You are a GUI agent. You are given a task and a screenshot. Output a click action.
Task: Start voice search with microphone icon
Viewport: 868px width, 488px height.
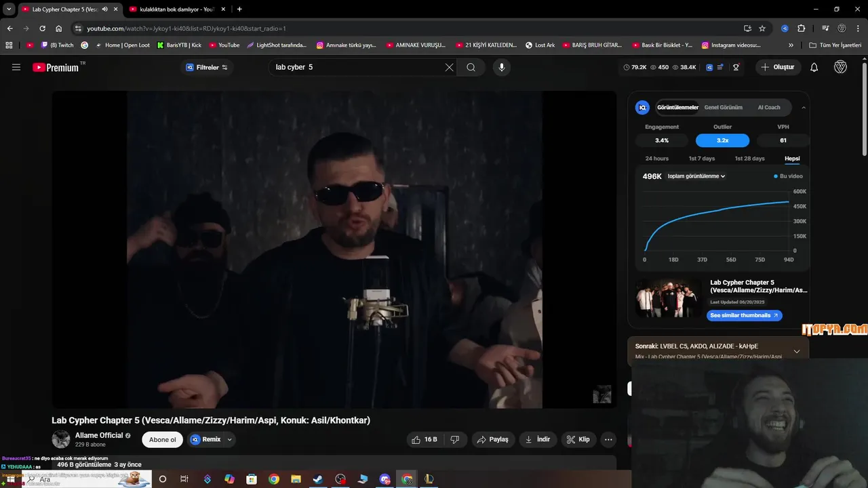[501, 67]
